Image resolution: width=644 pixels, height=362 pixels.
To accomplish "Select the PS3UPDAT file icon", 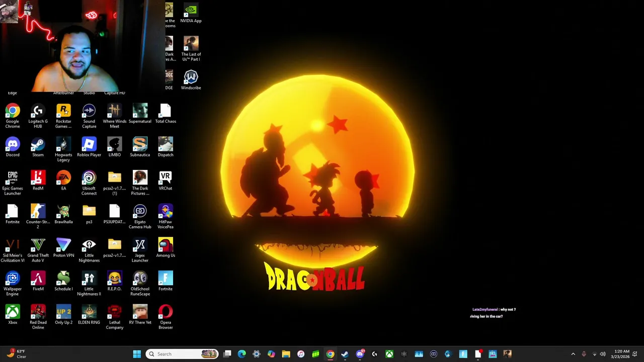I will [x=115, y=214].
